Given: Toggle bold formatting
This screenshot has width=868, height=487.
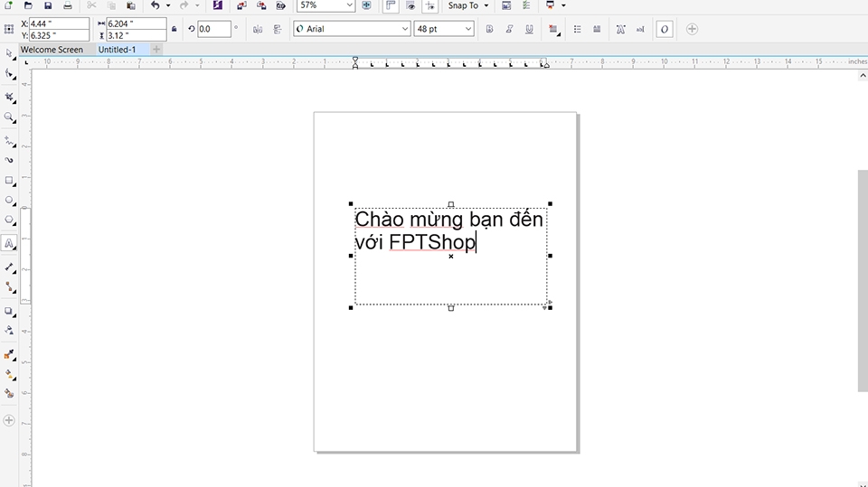Looking at the screenshot, I should pyautogui.click(x=489, y=29).
